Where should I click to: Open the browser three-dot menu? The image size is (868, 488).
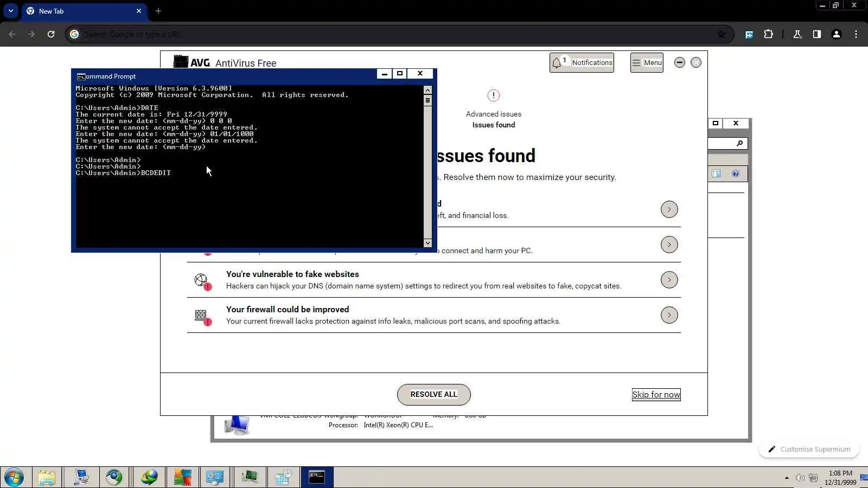[856, 34]
